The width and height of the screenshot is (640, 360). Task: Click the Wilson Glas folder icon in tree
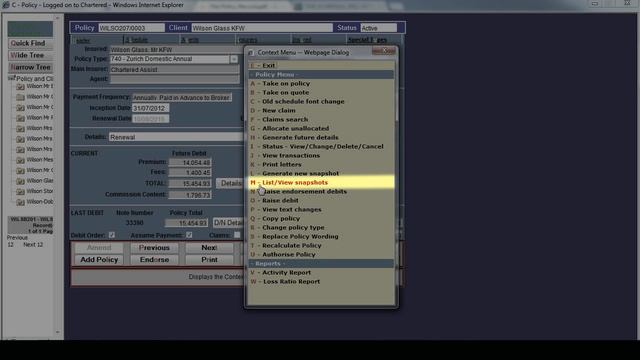(x=20, y=181)
